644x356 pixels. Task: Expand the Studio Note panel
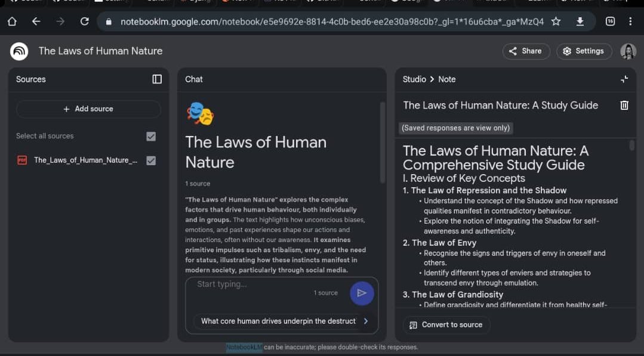[624, 78]
